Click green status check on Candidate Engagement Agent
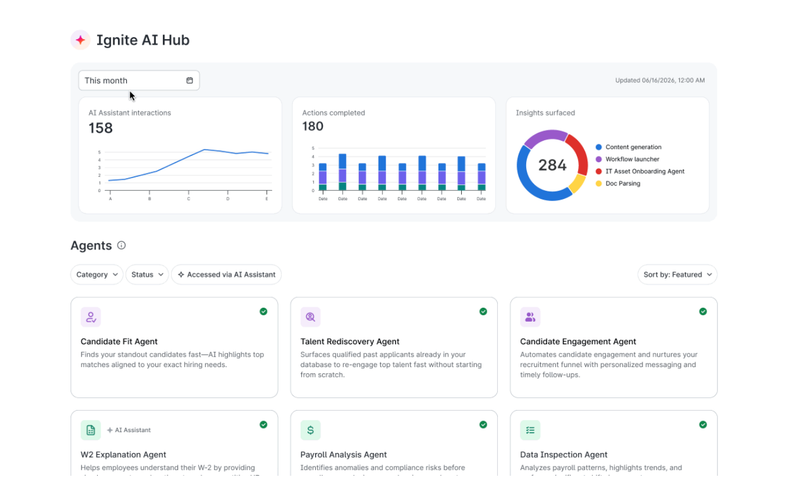 pyautogui.click(x=703, y=311)
